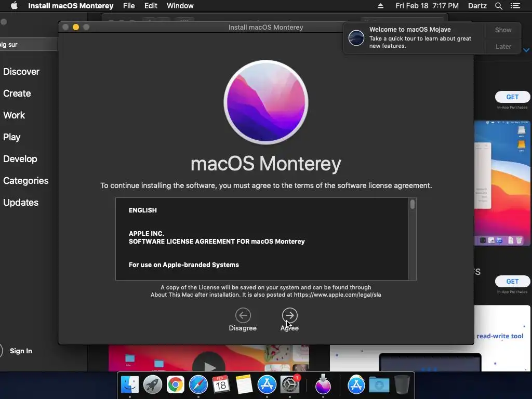The width and height of the screenshot is (532, 399).
Task: Click the SOFTWARE LICENSE AGREEMENT heading text
Action: (217, 242)
